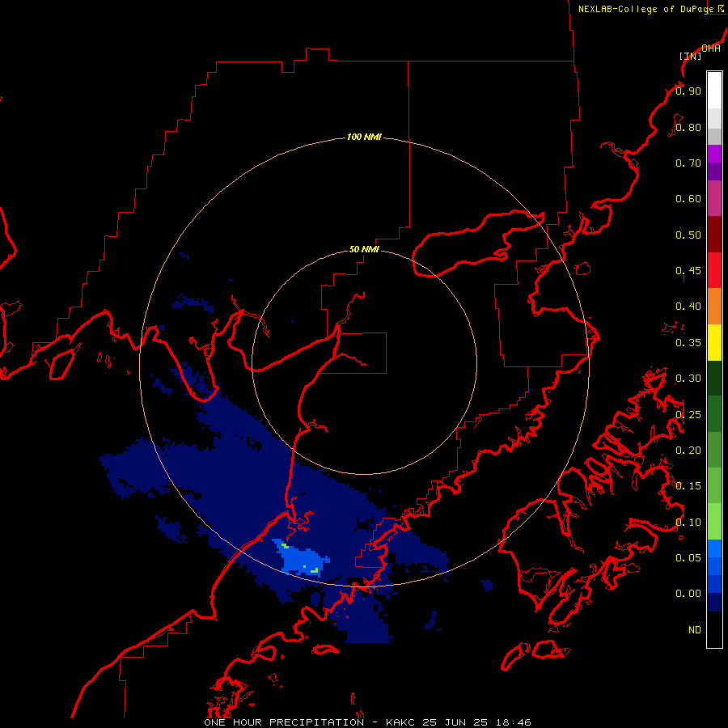Select the 0.25 legend value
This screenshot has height=728, width=728.
tap(688, 415)
